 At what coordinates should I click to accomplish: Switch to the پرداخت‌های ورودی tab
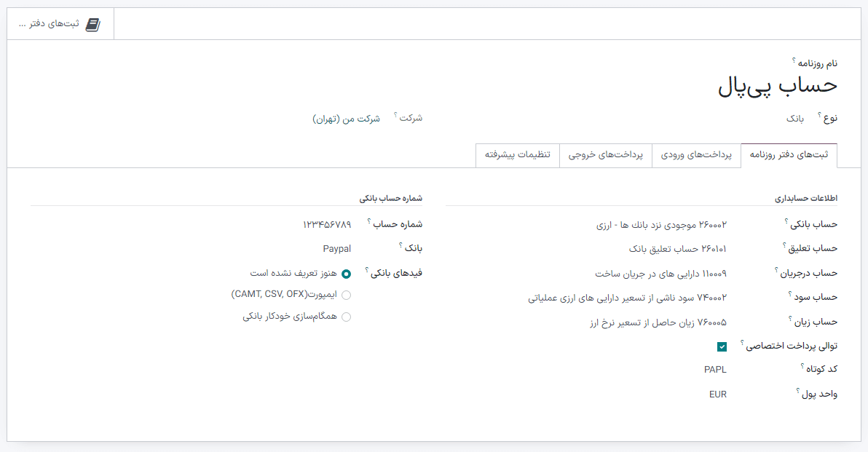click(697, 155)
